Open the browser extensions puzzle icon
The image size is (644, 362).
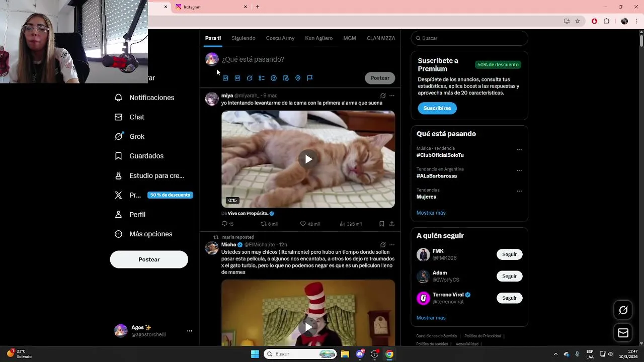point(606,21)
